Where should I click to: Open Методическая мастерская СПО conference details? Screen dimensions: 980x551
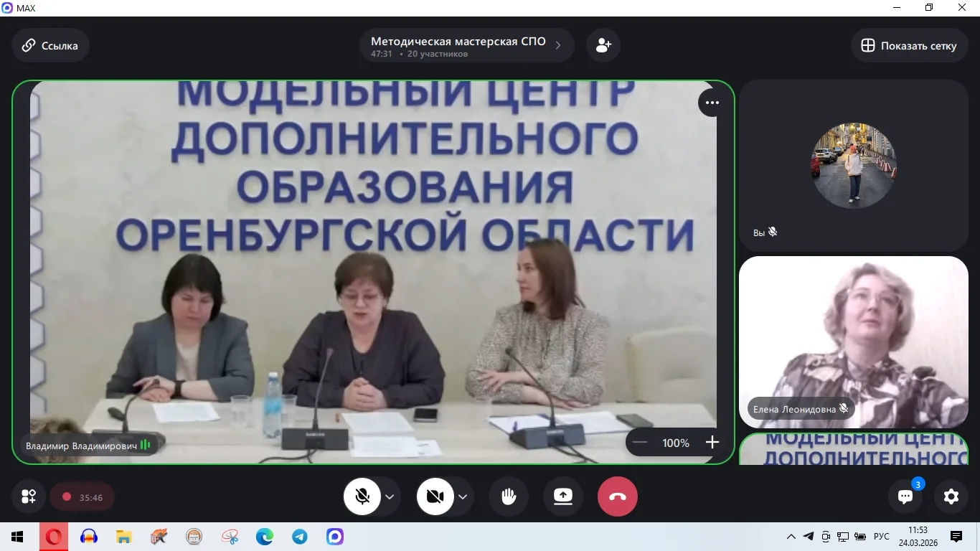pos(466,46)
